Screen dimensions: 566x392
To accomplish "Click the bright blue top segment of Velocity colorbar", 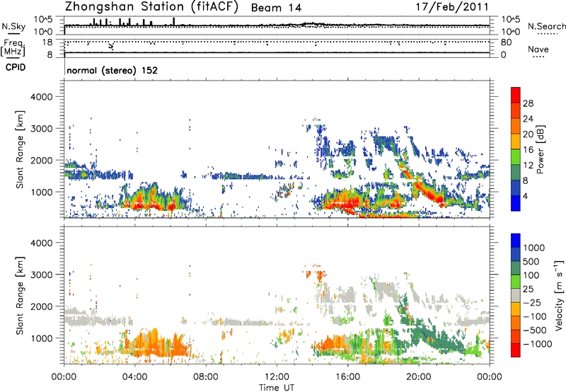I will point(516,241).
